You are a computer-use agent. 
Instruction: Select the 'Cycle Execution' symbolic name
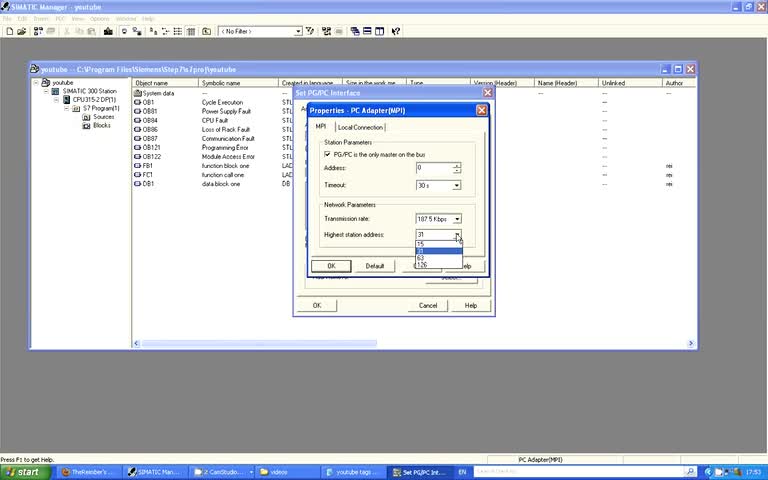(222, 102)
